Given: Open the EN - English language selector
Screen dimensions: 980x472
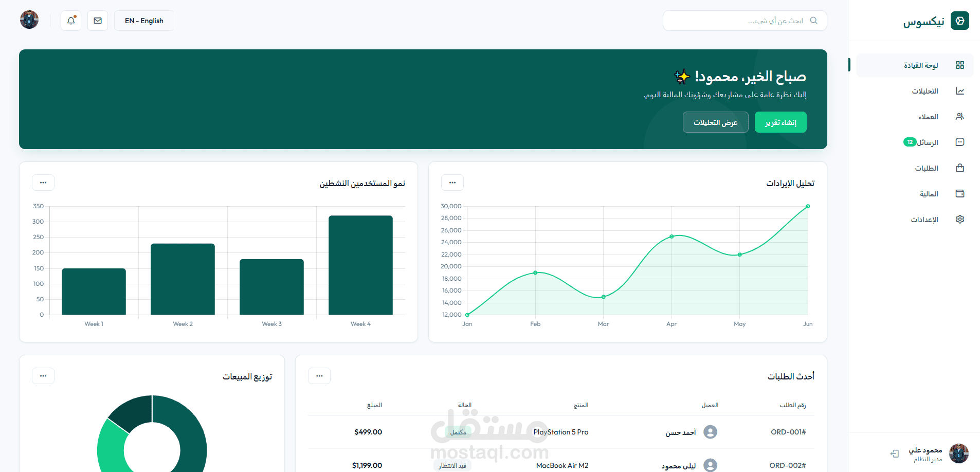Looking at the screenshot, I should pyautogui.click(x=144, y=21).
